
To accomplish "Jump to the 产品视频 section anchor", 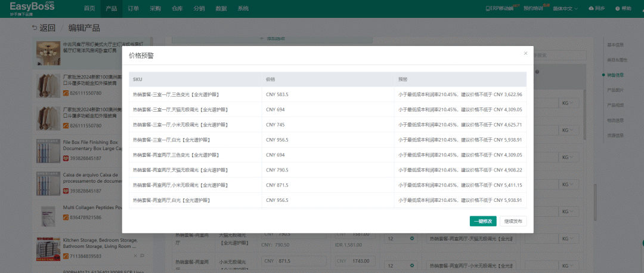I will 615,105.
